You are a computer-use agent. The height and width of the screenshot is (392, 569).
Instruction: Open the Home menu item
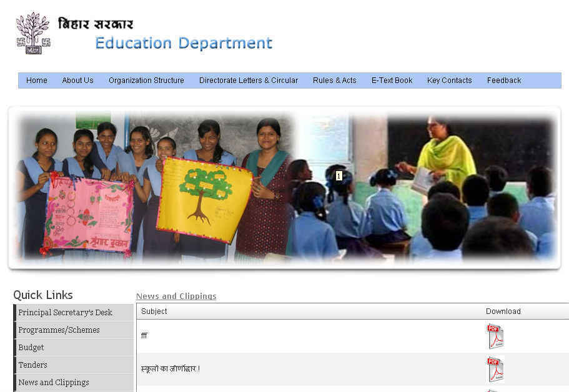click(37, 81)
